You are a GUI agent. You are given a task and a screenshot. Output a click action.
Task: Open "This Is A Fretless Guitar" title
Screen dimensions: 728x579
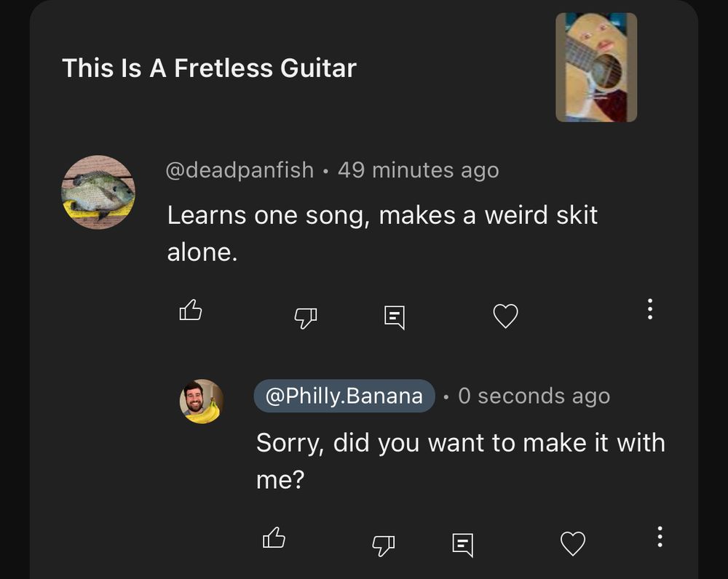click(210, 68)
